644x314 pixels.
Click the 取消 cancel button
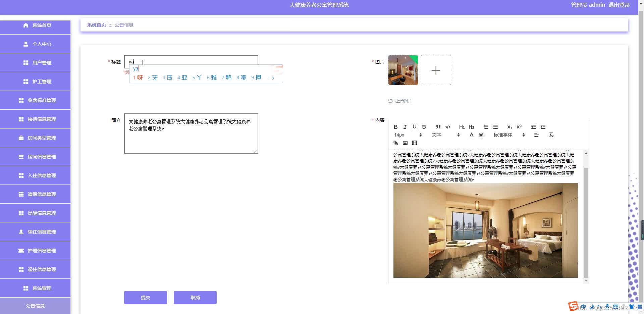tap(195, 298)
